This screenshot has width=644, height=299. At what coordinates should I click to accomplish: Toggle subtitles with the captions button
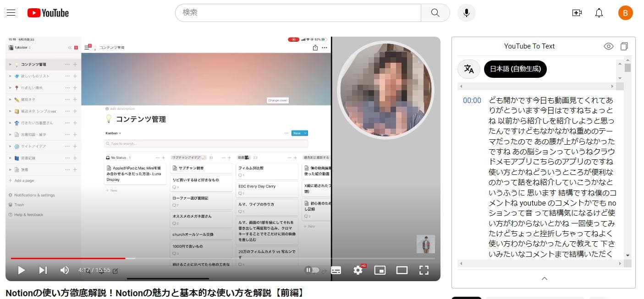coord(336,270)
